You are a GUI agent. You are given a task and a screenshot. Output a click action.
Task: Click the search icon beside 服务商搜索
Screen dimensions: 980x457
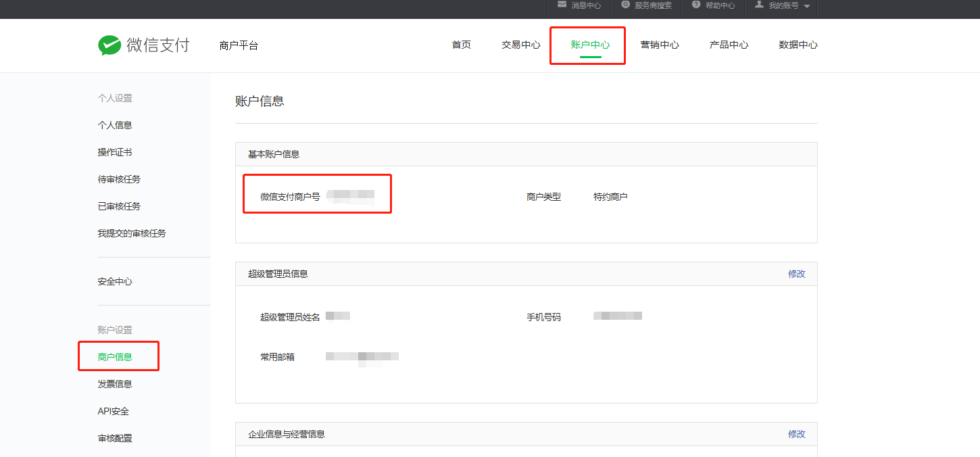[x=626, y=5]
